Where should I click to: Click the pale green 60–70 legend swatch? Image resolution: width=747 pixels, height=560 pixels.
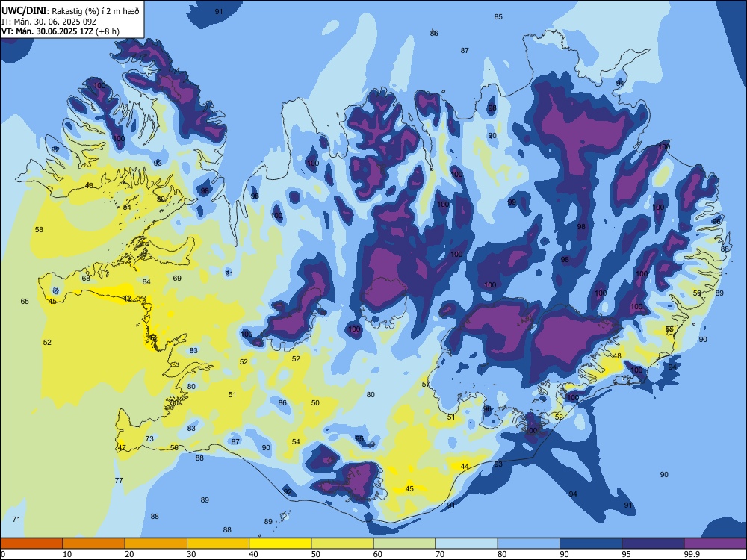point(404,544)
